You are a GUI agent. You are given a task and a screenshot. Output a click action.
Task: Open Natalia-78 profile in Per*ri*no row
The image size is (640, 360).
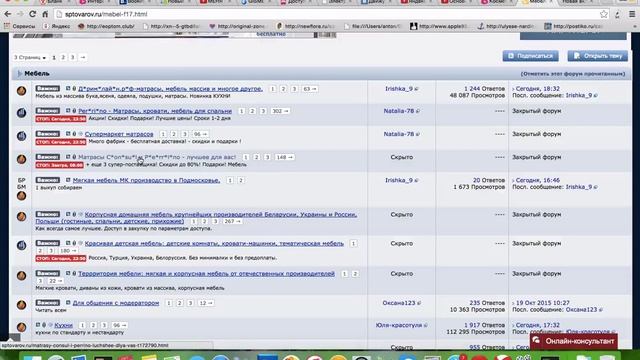(399, 111)
